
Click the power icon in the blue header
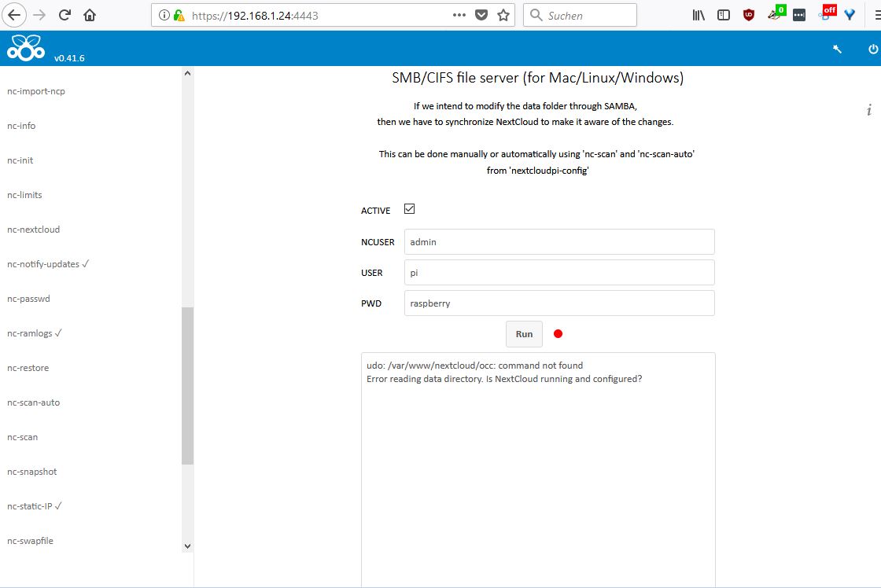point(872,49)
